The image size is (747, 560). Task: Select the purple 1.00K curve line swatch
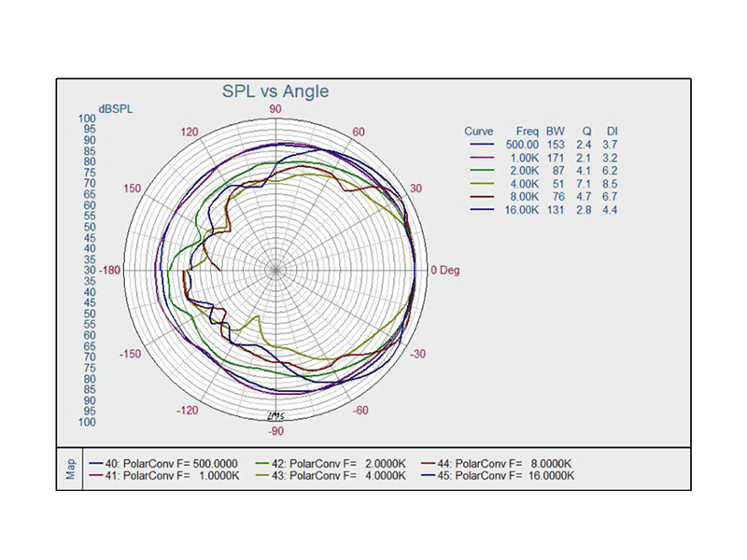click(482, 159)
